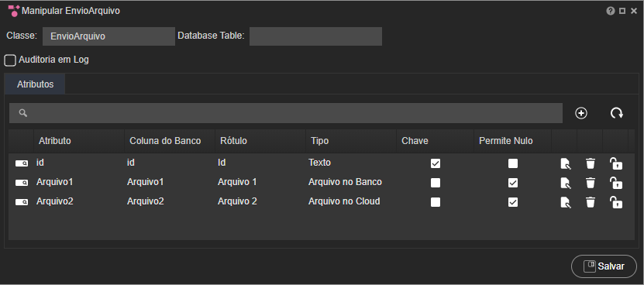Uncheck Chave checkbox for id row
The width and height of the screenshot is (644, 285).
coord(436,163)
